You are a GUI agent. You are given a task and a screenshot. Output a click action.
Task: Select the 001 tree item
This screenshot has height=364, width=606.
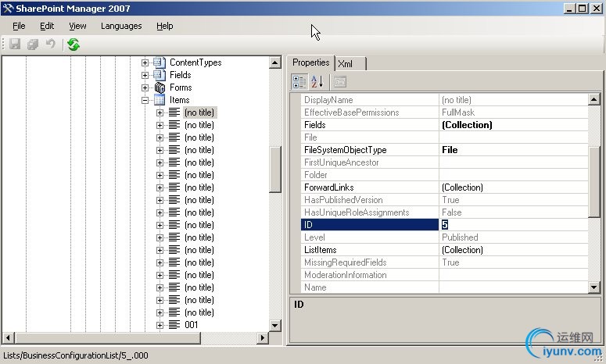click(x=192, y=325)
